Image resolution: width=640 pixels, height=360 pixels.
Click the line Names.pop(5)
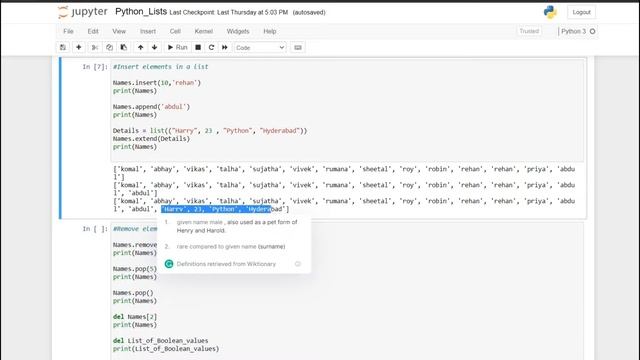[x=135, y=269]
